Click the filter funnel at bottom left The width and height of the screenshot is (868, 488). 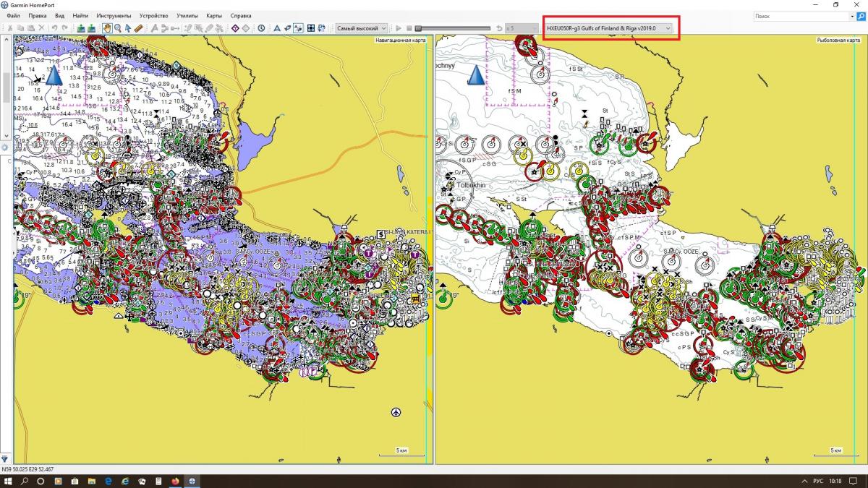tap(5, 458)
